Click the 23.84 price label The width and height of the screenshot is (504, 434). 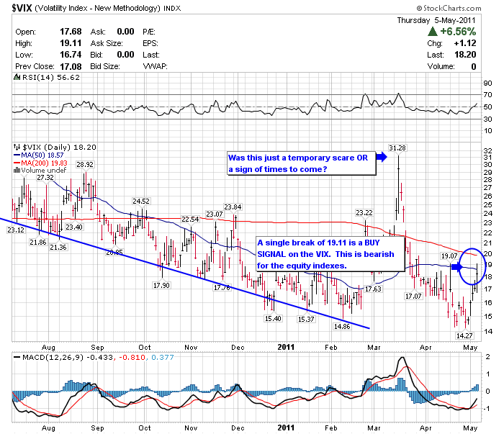click(233, 207)
